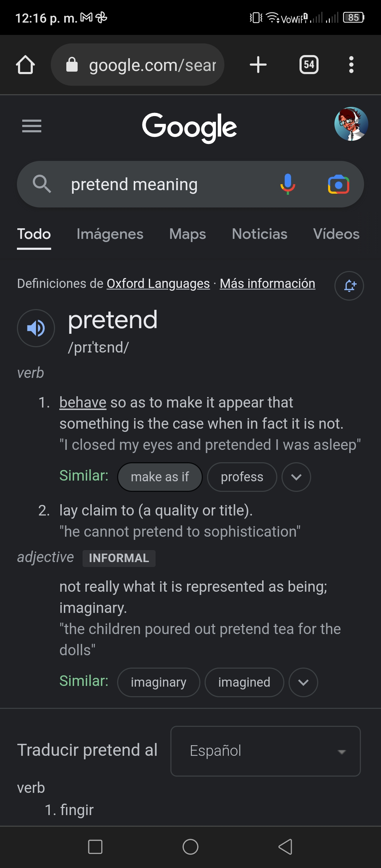381x868 pixels.
Task: Tap the Android back navigation button
Action: point(285,847)
